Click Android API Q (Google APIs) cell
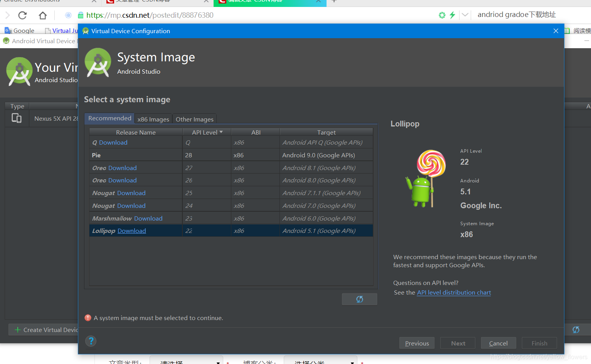The height and width of the screenshot is (364, 591). [326, 142]
